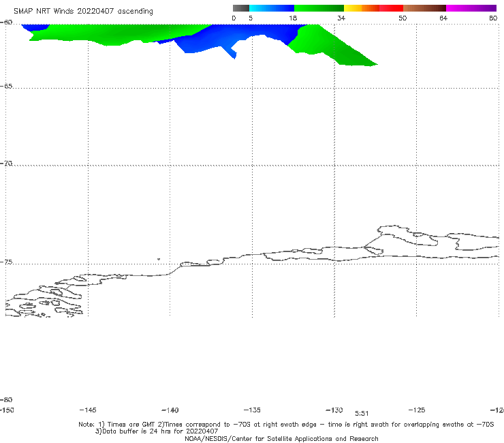
Task: Click the latitude label "-70"
Action: (6, 164)
